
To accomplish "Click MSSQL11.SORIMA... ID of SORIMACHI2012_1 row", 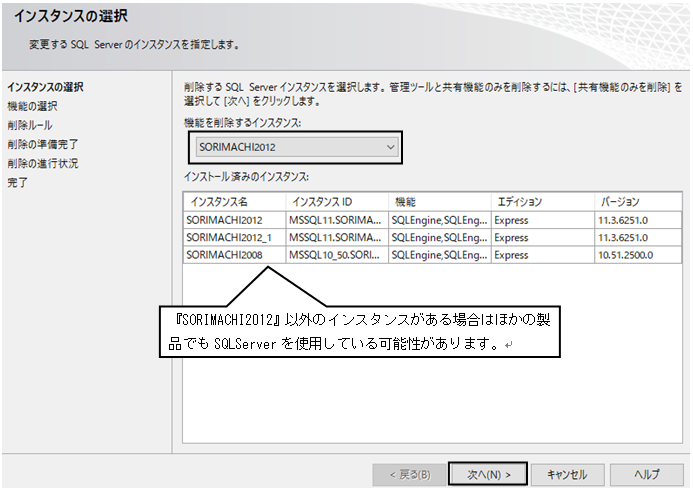I will pos(337,237).
